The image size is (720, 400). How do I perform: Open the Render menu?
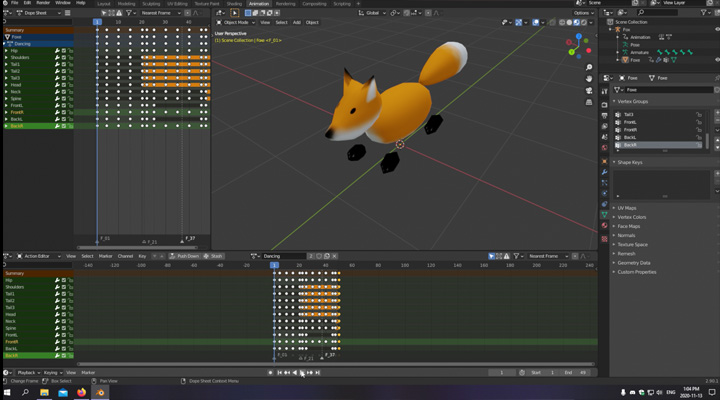(x=42, y=3)
